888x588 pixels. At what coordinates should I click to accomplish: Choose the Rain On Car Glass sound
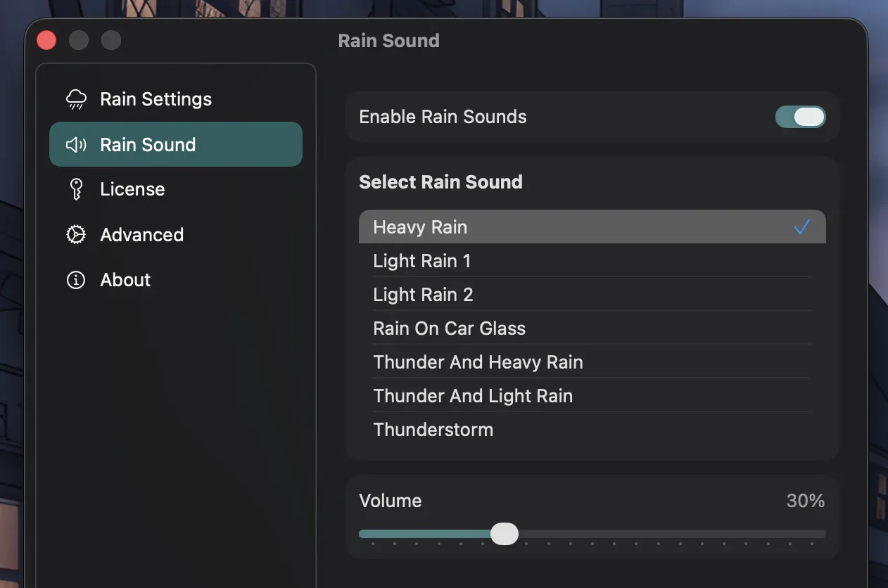point(449,328)
